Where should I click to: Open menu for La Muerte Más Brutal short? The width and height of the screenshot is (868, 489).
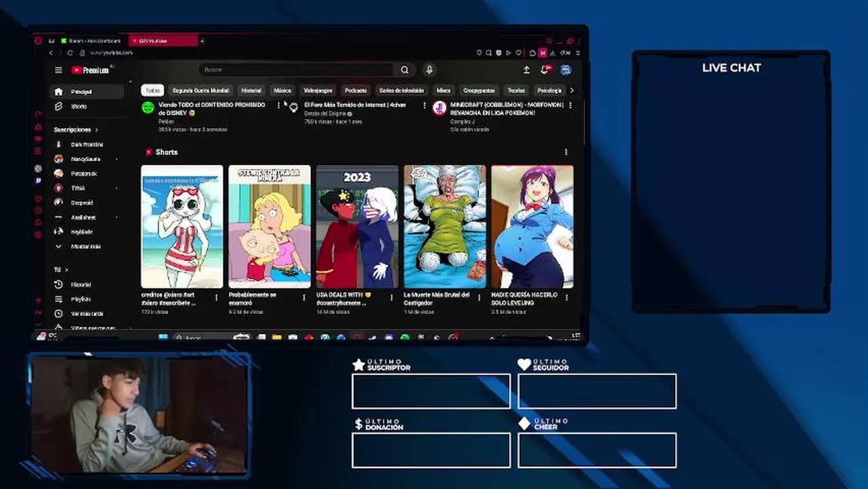pyautogui.click(x=479, y=297)
